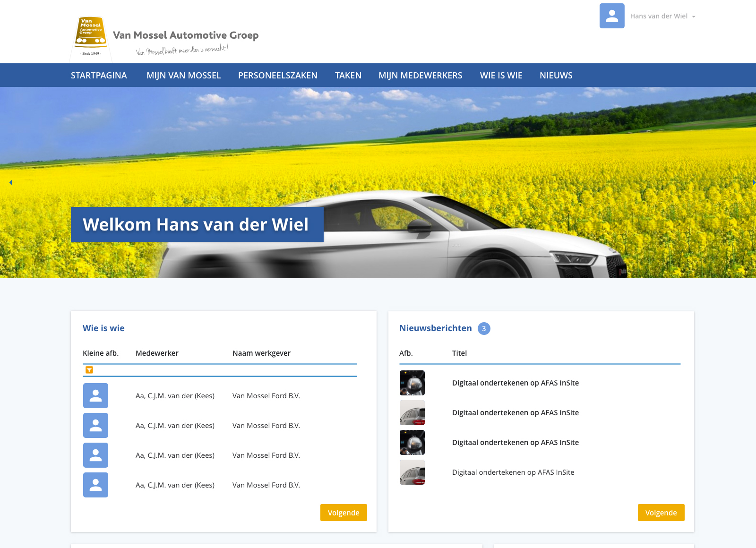Click the user avatar icon in header
Screen dimensions: 756x548
[x=612, y=16]
